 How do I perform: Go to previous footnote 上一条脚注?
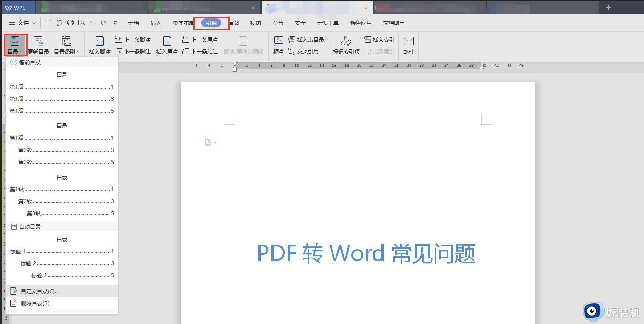(133, 40)
